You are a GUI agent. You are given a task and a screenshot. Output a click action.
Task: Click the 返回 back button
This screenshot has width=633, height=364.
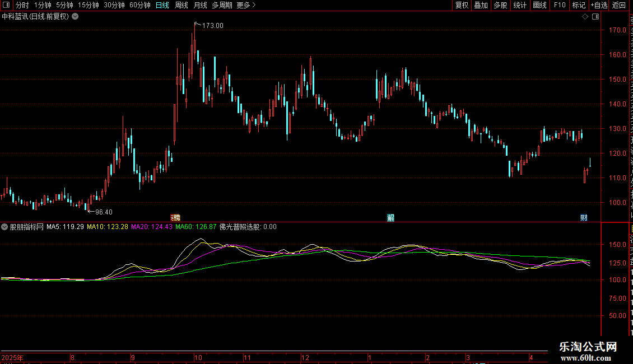coord(618,5)
